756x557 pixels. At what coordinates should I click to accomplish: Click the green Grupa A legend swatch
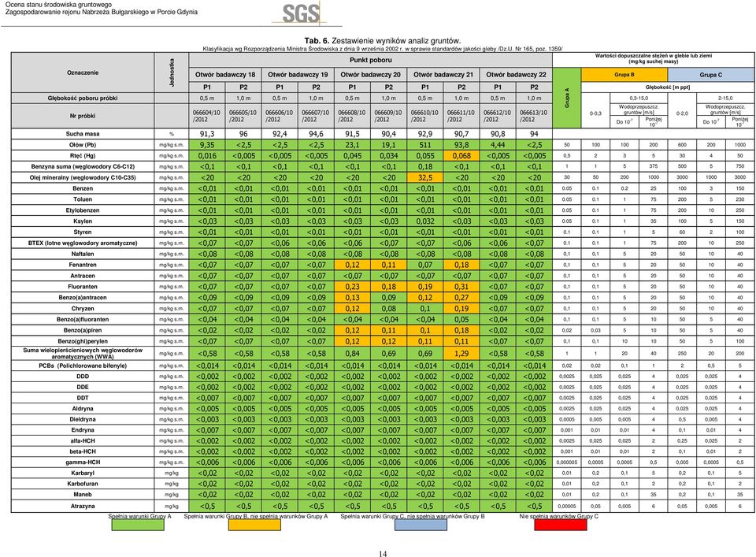click(138, 525)
